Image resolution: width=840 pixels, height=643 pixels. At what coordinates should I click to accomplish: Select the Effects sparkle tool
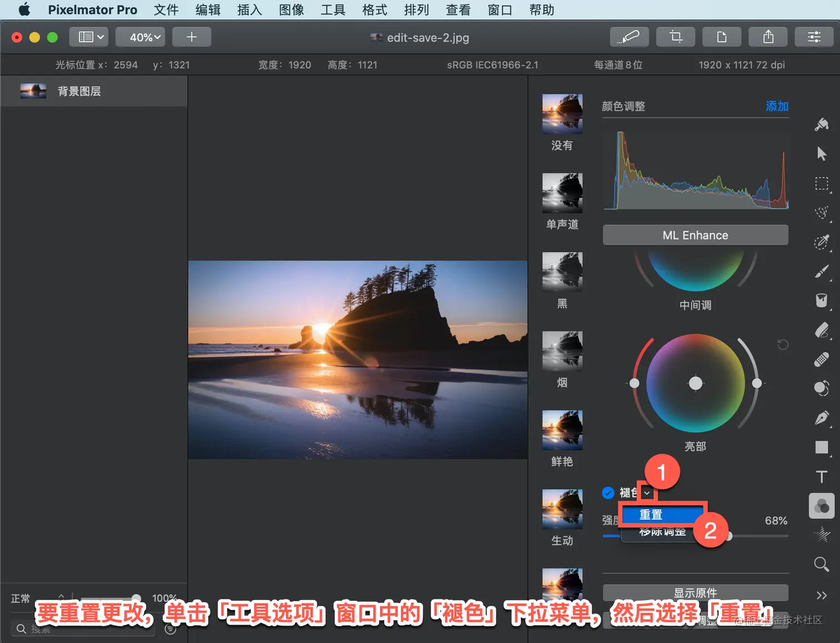[822, 535]
